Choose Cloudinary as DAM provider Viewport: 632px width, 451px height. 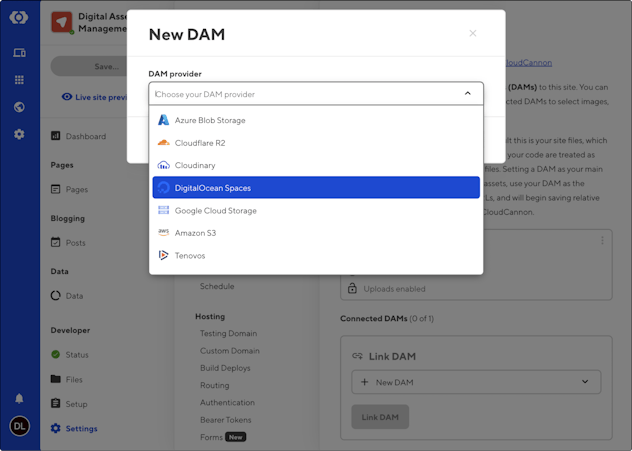click(316, 165)
